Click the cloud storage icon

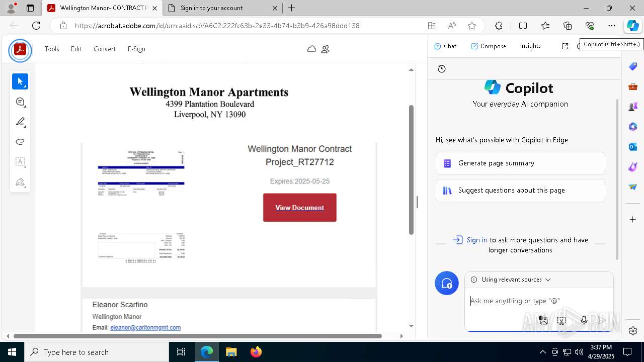[x=311, y=49]
